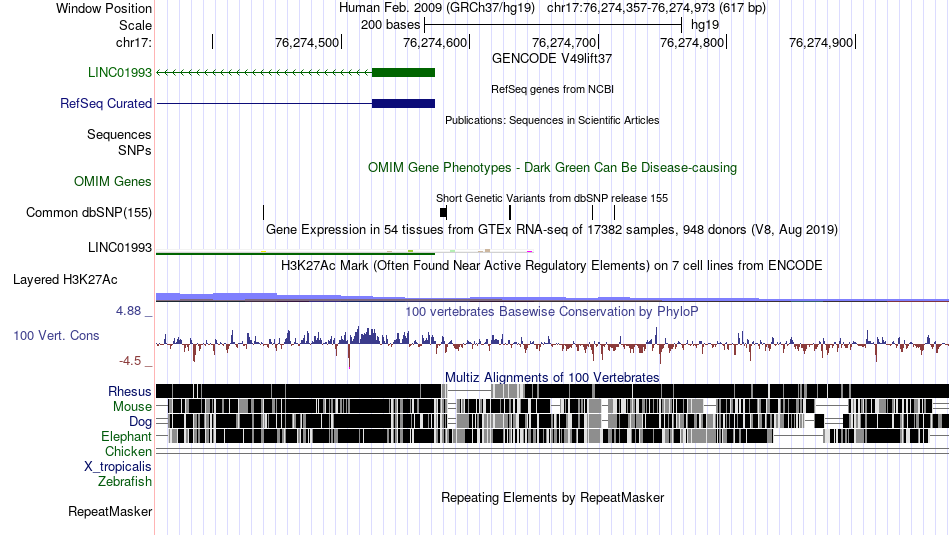The image size is (950, 535).
Task: Click the chr17: ruler label
Action: (x=134, y=42)
